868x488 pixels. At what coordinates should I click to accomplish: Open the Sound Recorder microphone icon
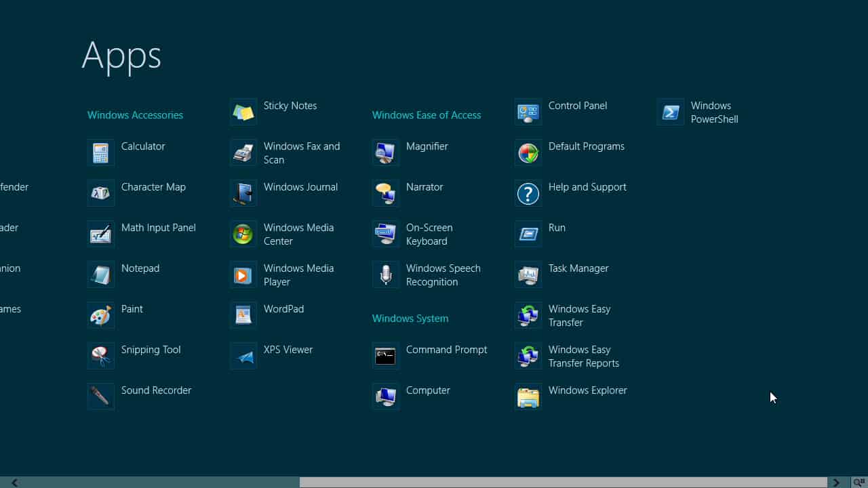101,397
